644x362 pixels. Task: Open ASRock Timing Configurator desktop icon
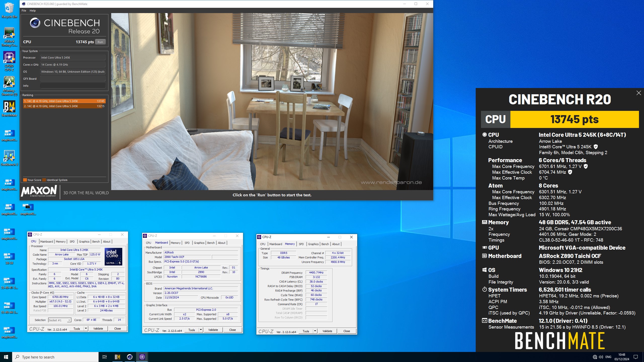[9, 37]
